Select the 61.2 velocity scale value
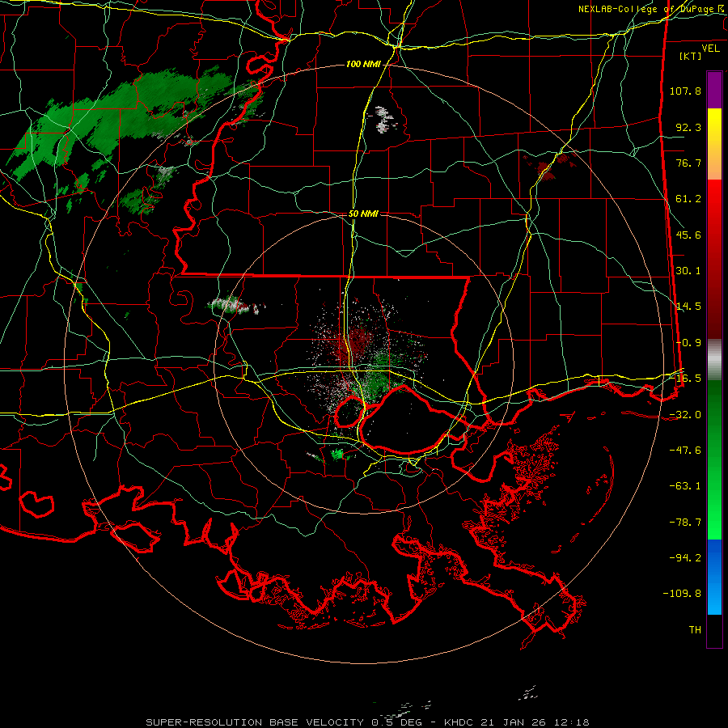 [x=688, y=199]
